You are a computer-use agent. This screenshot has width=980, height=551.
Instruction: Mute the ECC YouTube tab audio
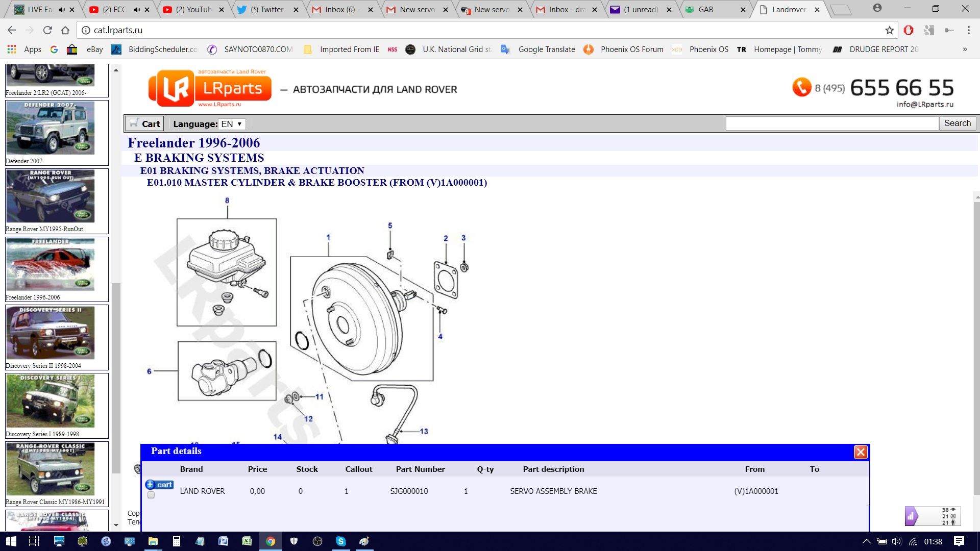pos(137,10)
